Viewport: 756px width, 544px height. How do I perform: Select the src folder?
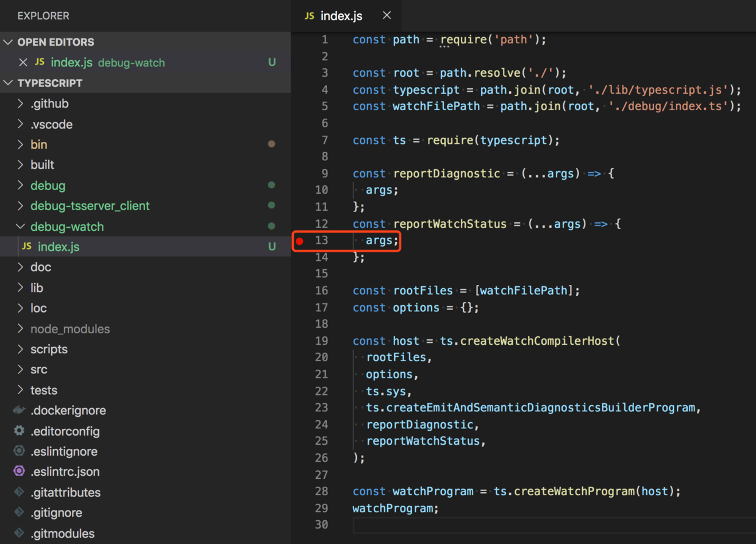[38, 369]
